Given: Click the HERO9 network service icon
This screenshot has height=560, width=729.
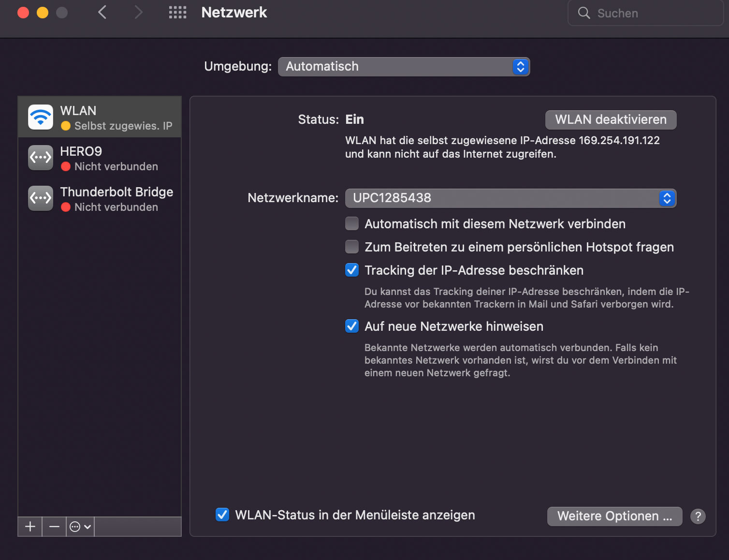Looking at the screenshot, I should coord(41,158).
